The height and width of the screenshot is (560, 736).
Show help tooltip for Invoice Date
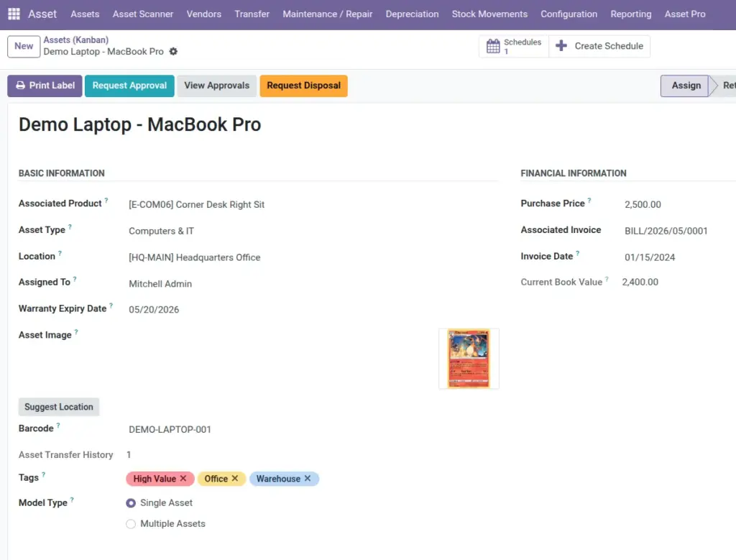click(x=577, y=254)
